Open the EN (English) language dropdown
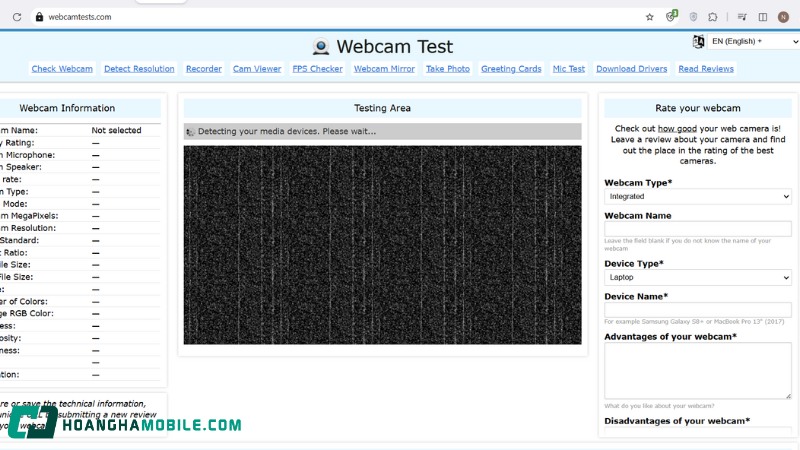800x450 pixels. (x=753, y=41)
